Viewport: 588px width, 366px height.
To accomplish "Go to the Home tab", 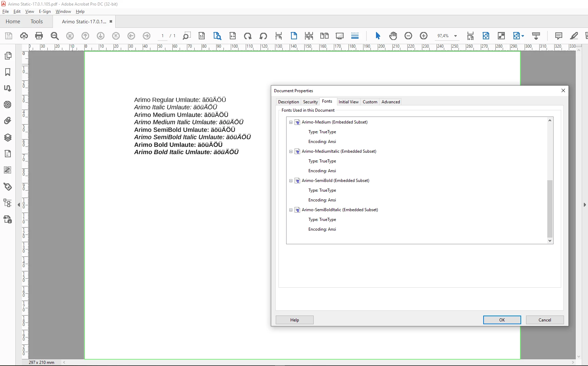I will pyautogui.click(x=13, y=22).
